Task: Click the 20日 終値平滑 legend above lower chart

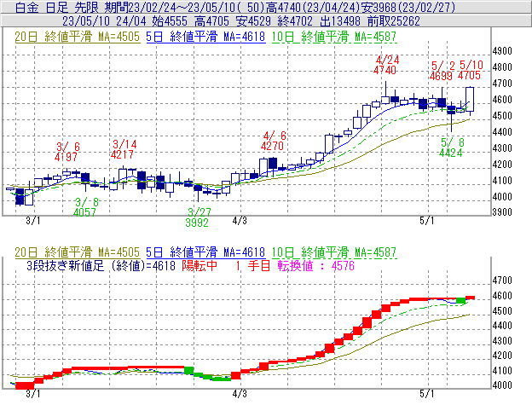Action: pos(78,252)
